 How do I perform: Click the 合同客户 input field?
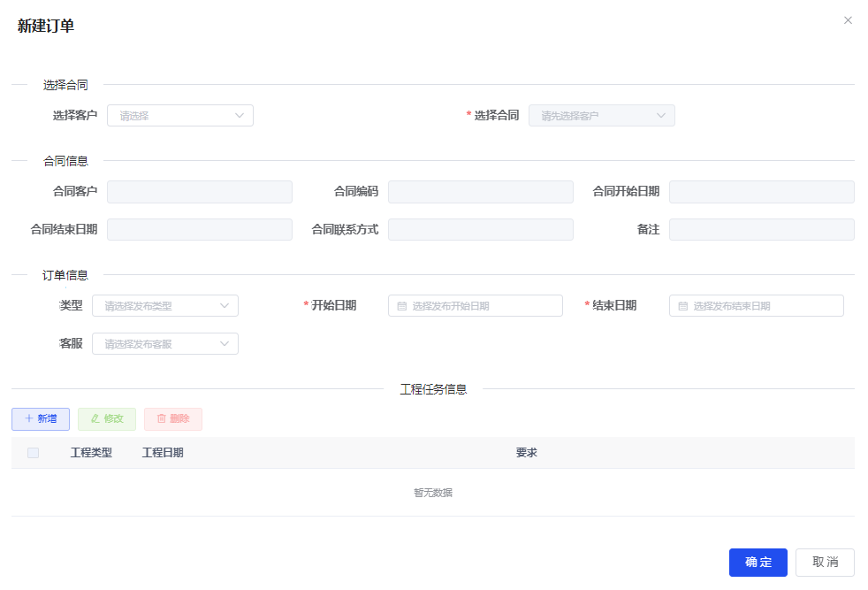[200, 192]
